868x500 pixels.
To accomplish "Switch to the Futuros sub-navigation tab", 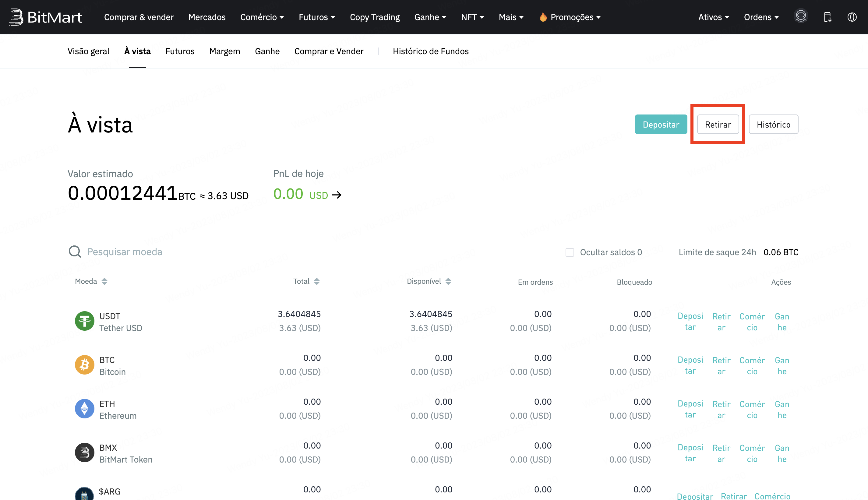I will pyautogui.click(x=180, y=51).
